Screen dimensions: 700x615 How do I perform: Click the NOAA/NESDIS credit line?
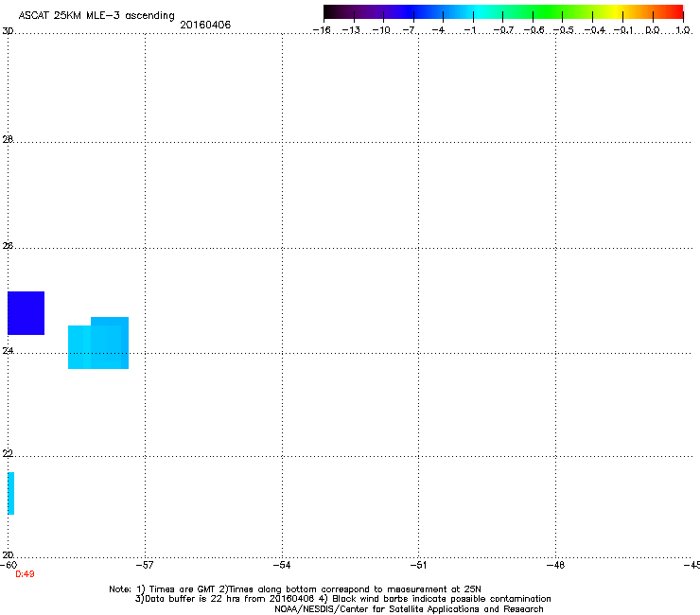click(409, 609)
